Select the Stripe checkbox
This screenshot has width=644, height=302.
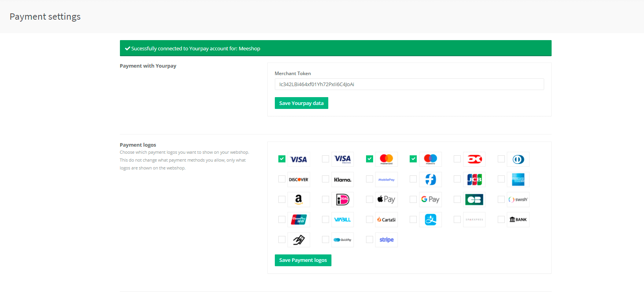coord(369,239)
